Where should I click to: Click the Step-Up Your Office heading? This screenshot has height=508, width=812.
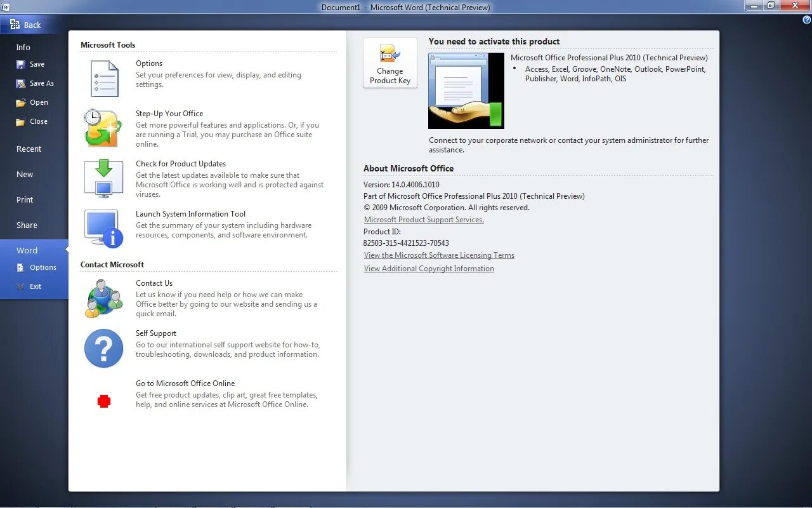point(169,114)
